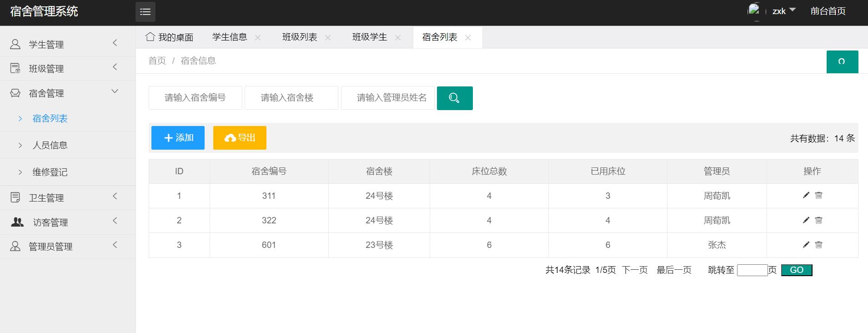Click the 班级管理 icon in sidebar
Screen dimensions: 868x333
pyautogui.click(x=15, y=69)
